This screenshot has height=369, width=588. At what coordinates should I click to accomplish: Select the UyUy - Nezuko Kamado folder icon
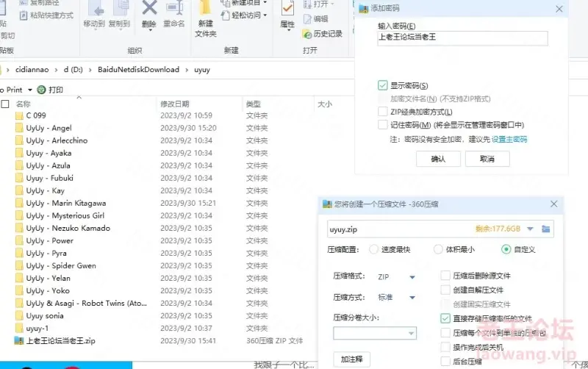point(19,228)
